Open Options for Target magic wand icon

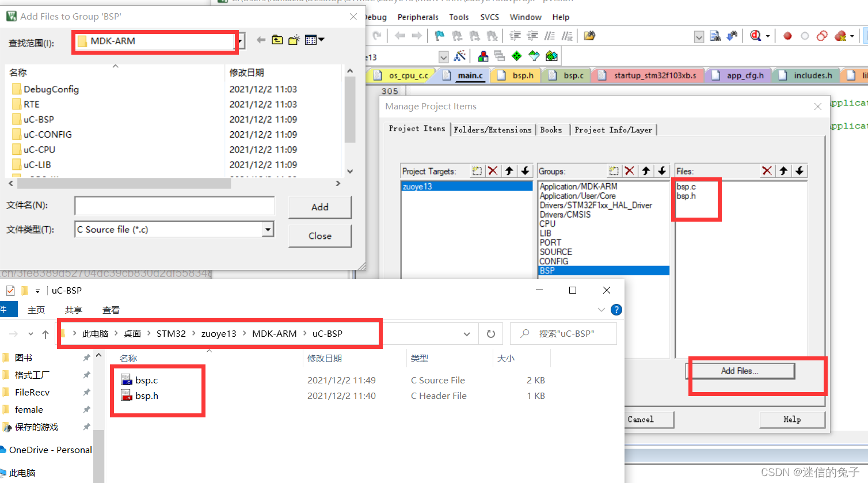click(459, 56)
